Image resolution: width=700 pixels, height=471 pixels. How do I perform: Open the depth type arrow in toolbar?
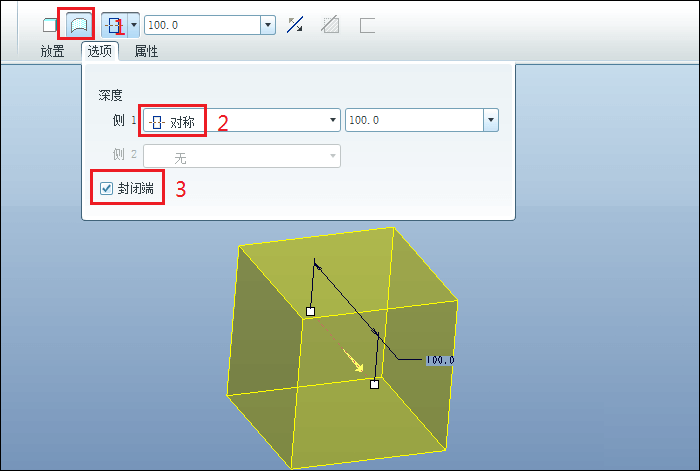(x=133, y=25)
